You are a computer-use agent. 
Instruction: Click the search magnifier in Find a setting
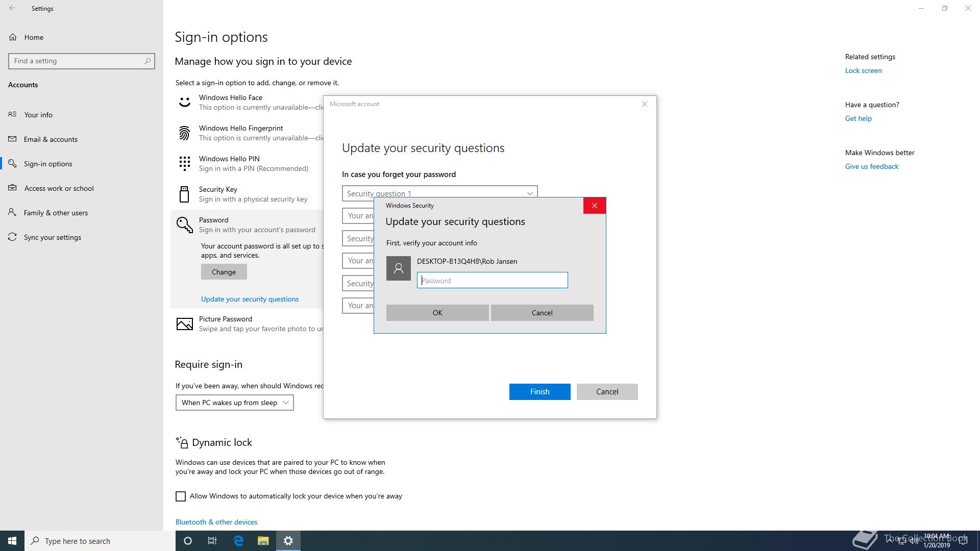148,61
